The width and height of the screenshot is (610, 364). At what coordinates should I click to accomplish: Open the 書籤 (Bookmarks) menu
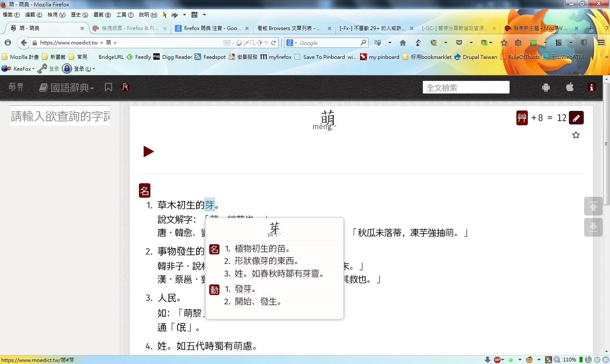[102, 15]
